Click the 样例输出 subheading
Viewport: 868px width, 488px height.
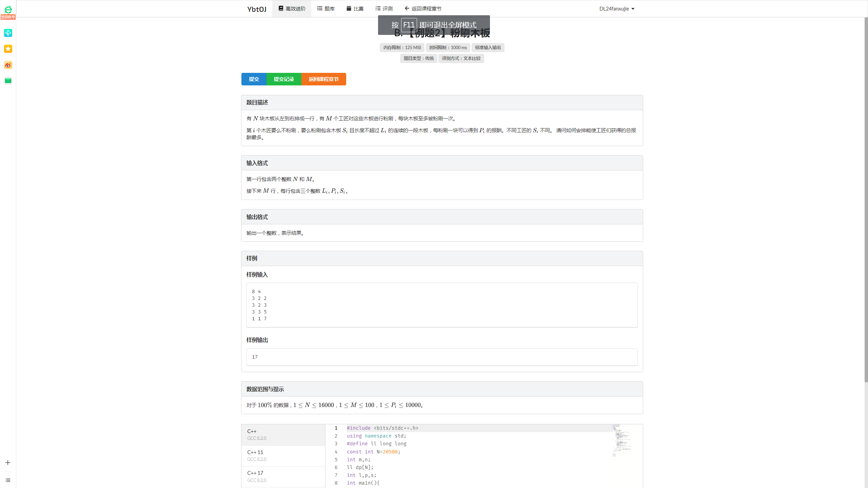[257, 340]
